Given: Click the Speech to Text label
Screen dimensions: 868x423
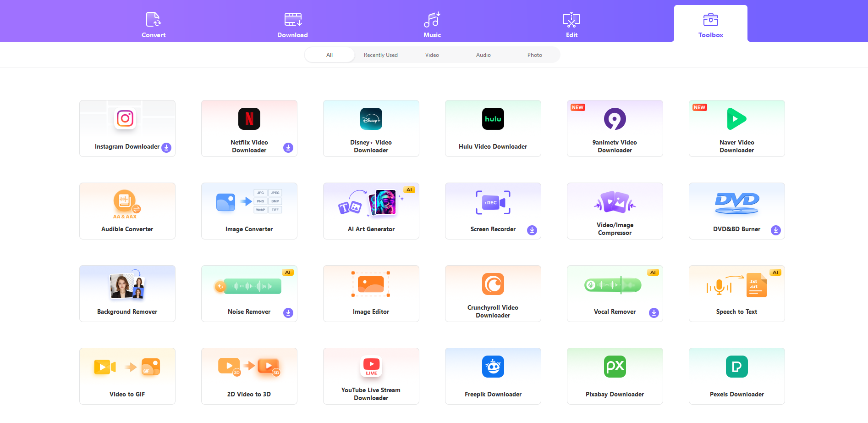Looking at the screenshot, I should point(737,312).
